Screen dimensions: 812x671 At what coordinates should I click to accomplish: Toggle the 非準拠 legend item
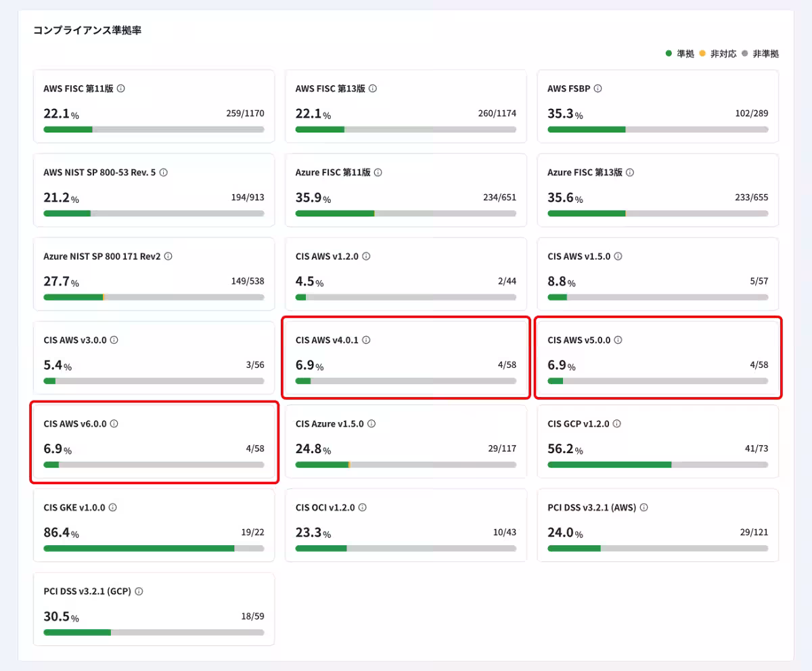tap(760, 54)
